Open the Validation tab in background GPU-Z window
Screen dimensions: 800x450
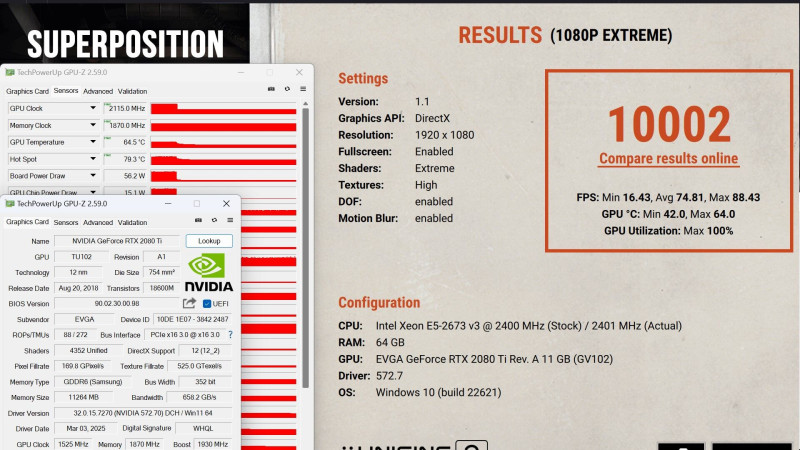[132, 91]
